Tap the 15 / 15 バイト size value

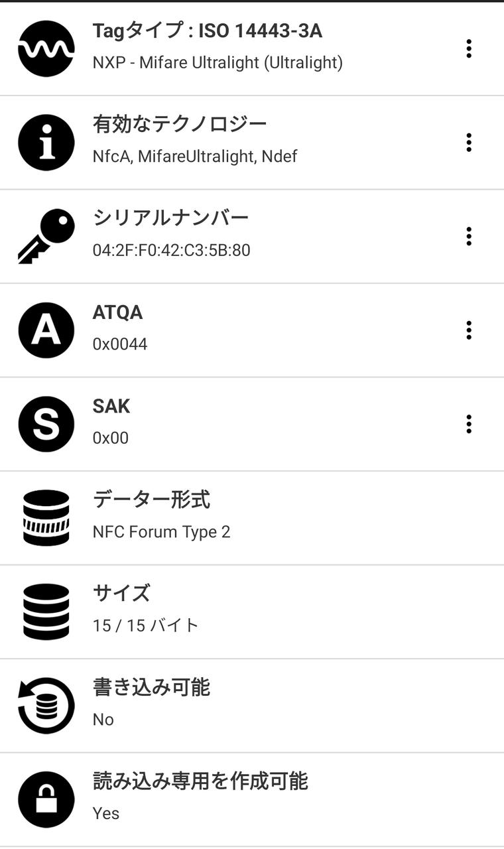coord(145,625)
